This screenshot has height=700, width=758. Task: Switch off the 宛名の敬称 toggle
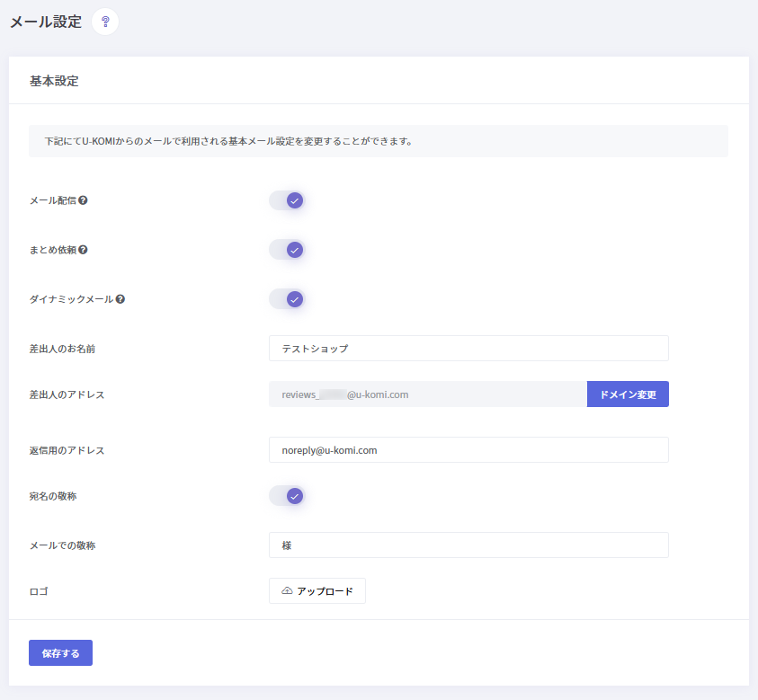pos(288,496)
